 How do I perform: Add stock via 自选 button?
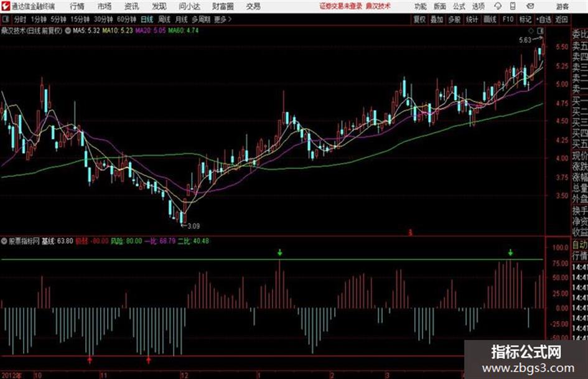coord(544,19)
